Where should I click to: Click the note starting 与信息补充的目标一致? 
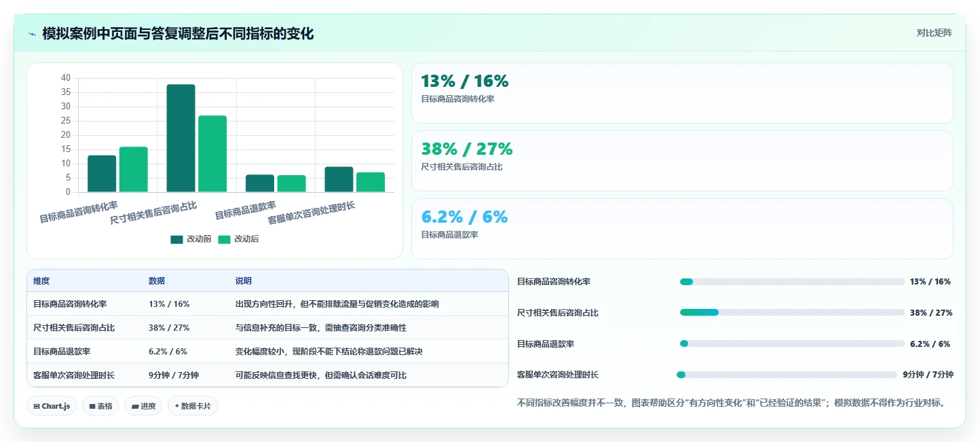point(320,328)
